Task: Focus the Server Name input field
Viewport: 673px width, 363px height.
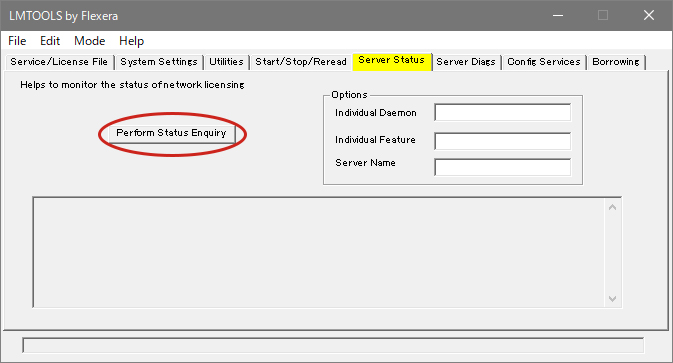Action: click(x=503, y=167)
